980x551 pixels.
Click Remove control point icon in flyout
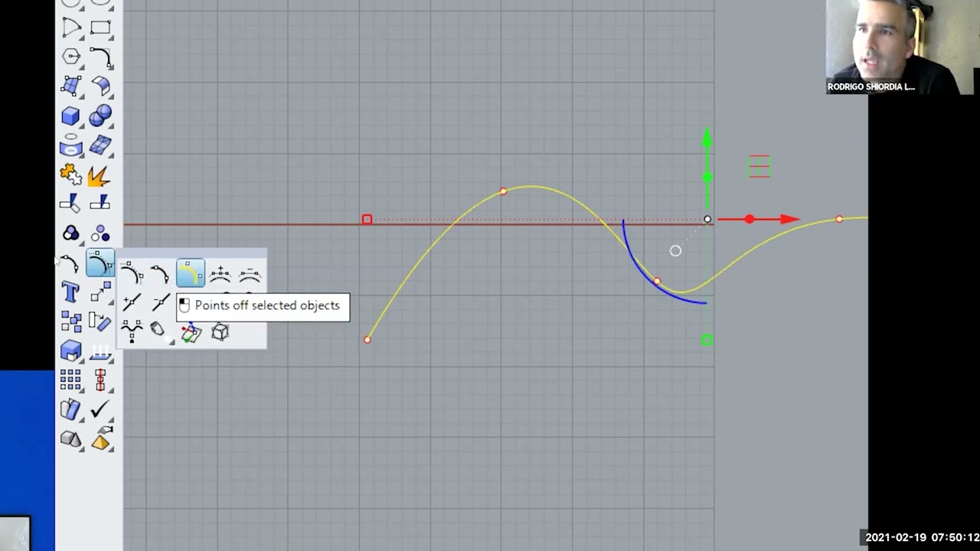[x=250, y=274]
